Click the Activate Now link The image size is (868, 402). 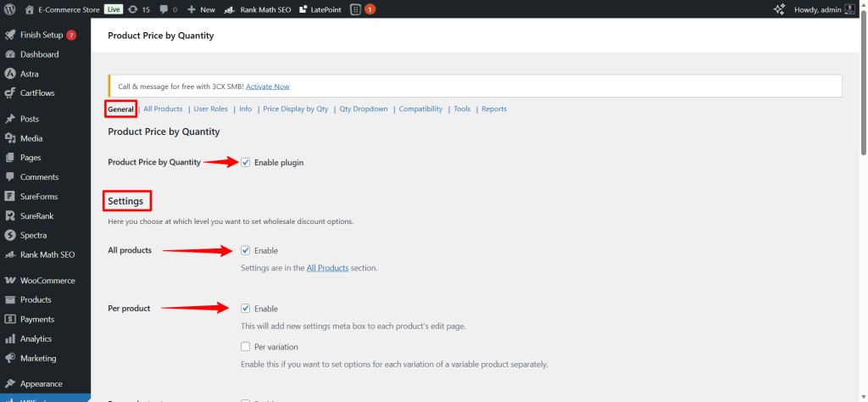pyautogui.click(x=267, y=87)
